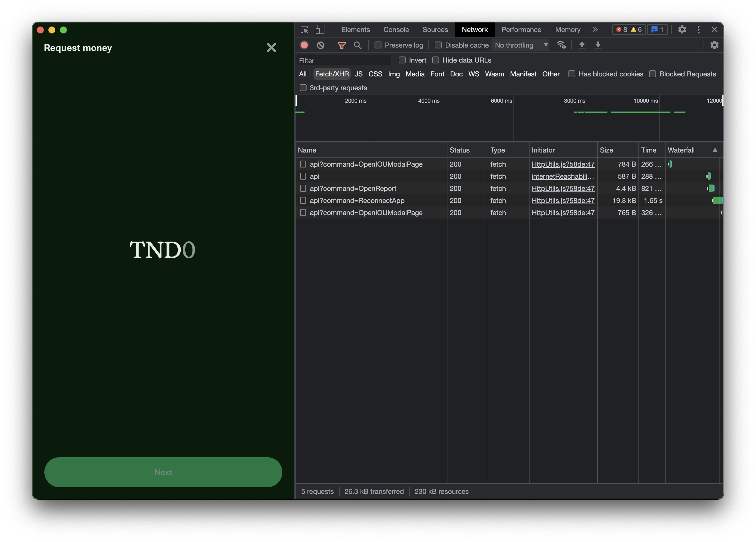Enable Disable cache checkbox
Image resolution: width=756 pixels, height=542 pixels.
(438, 45)
